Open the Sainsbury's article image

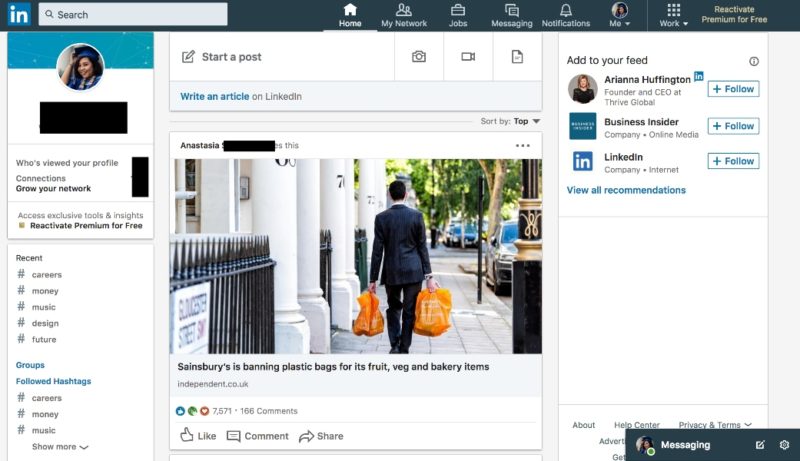[x=356, y=256]
